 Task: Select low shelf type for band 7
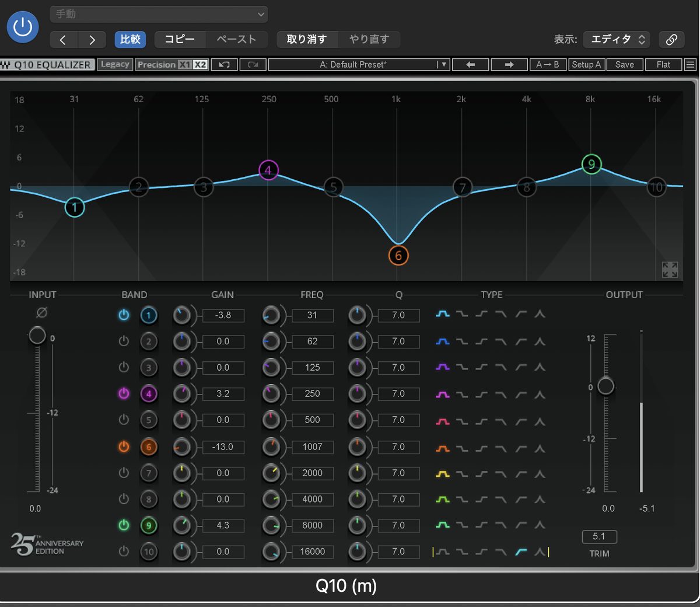click(462, 473)
